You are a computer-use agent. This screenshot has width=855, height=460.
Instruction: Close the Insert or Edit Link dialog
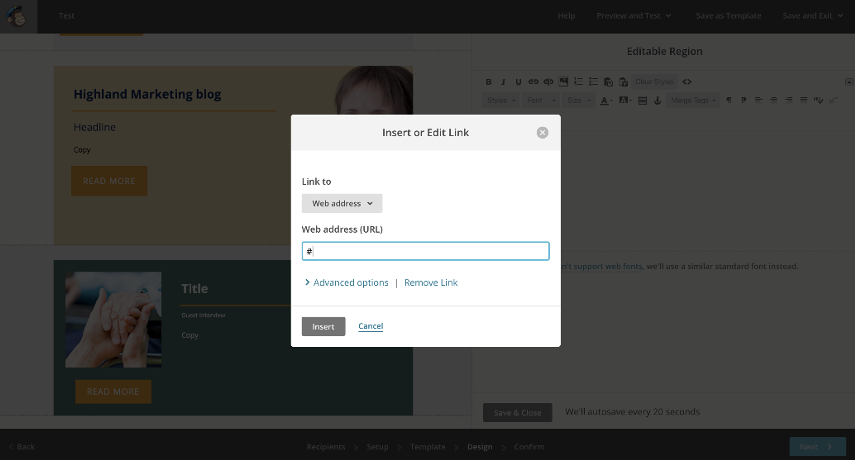[542, 132]
